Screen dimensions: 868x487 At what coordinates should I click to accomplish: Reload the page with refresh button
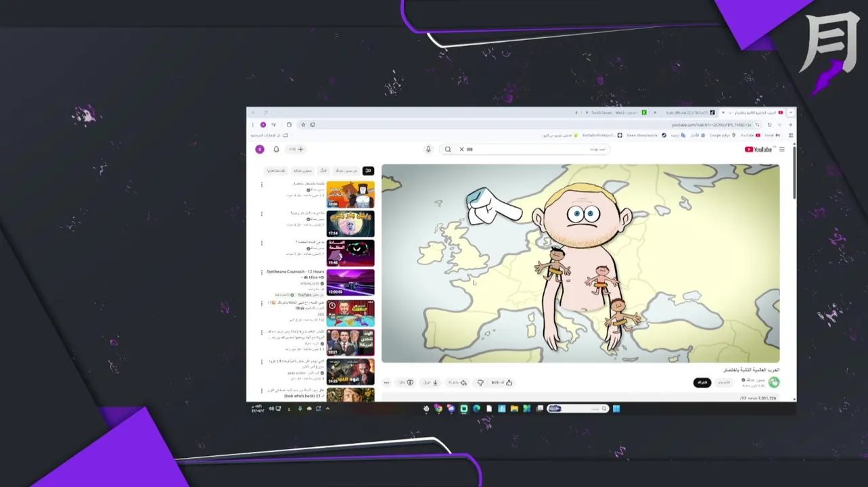click(769, 124)
